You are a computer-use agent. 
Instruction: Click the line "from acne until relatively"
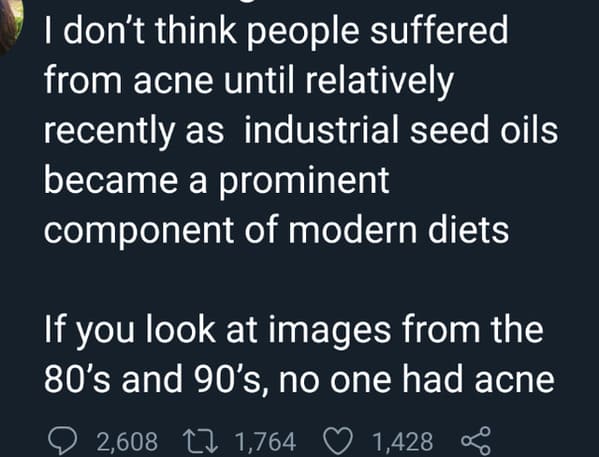coord(249,81)
